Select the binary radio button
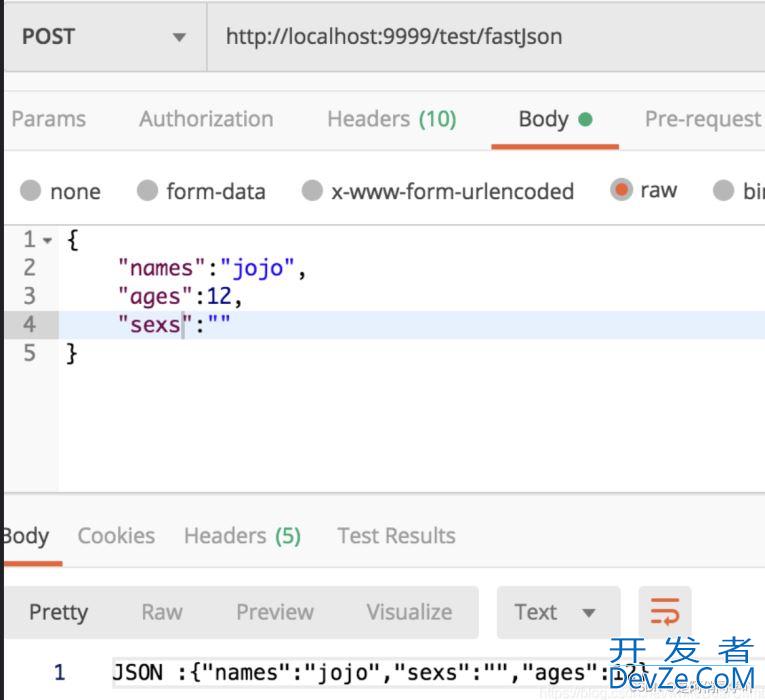Screen dimensions: 765x700 (723, 191)
